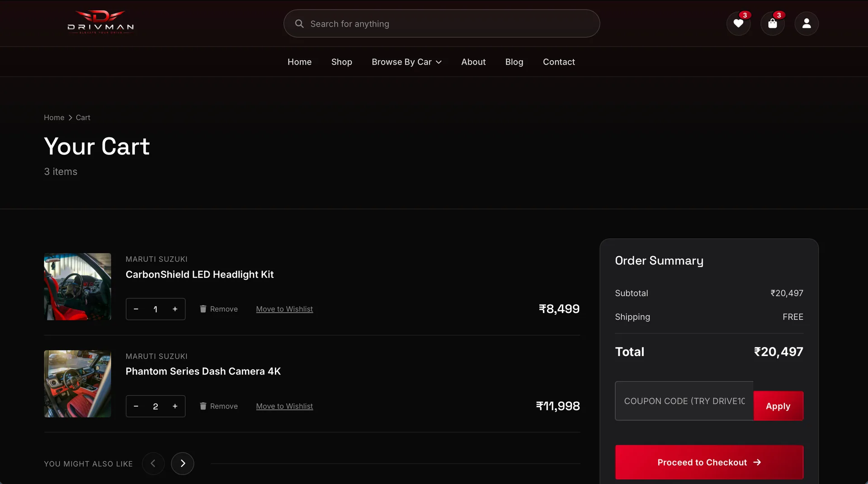Open the Blog page

tap(514, 62)
